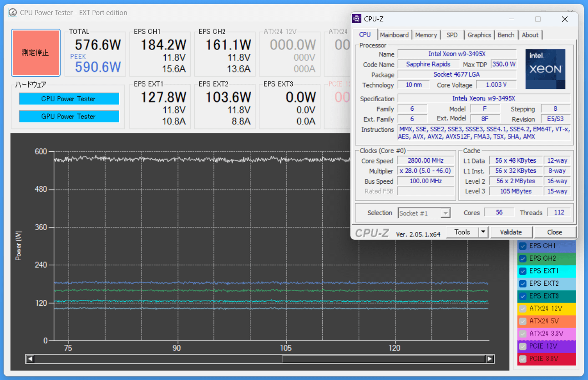Image resolution: width=588 pixels, height=380 pixels.
Task: Enable the ATX24 12V graph checkbox
Action: [x=522, y=308]
